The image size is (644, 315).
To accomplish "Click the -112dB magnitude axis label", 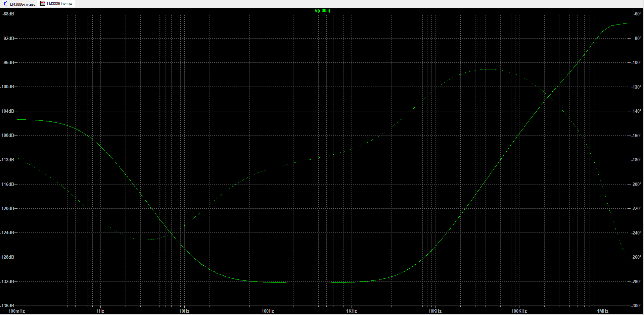I will click(7, 160).
